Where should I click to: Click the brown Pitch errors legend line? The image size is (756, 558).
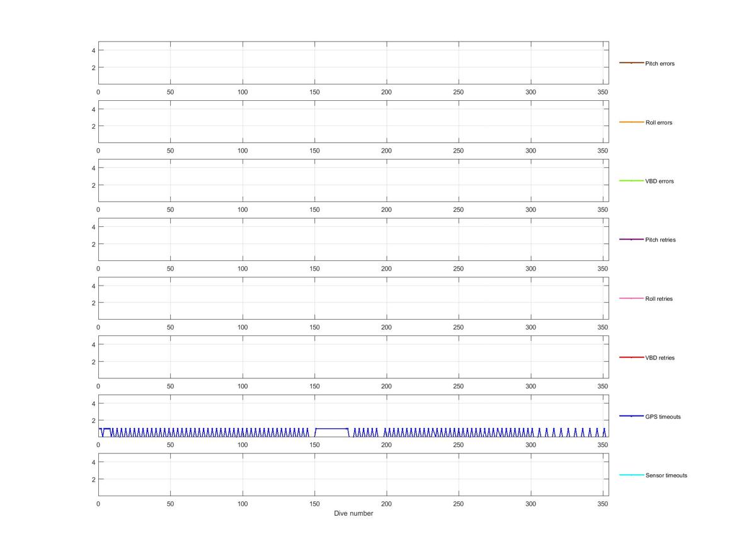tap(631, 63)
